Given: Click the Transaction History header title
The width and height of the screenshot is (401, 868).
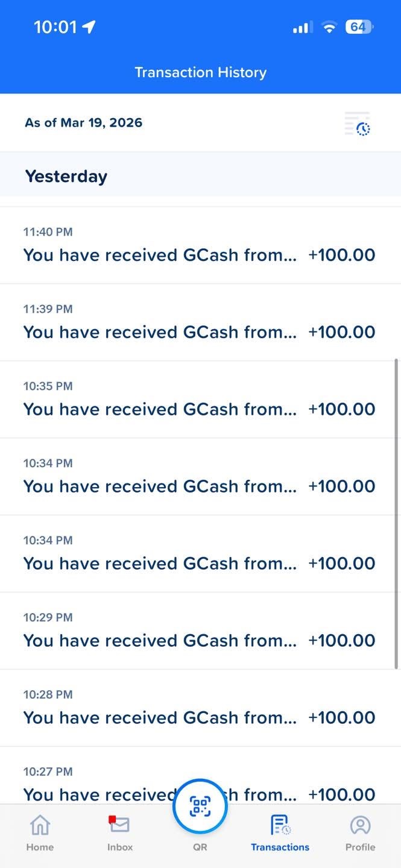Looking at the screenshot, I should click(x=200, y=72).
